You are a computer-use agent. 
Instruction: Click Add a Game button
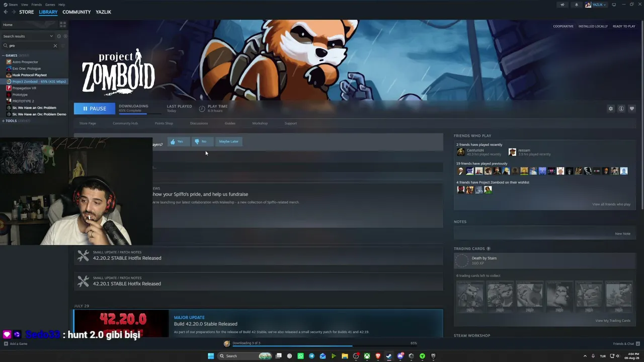[x=16, y=344]
